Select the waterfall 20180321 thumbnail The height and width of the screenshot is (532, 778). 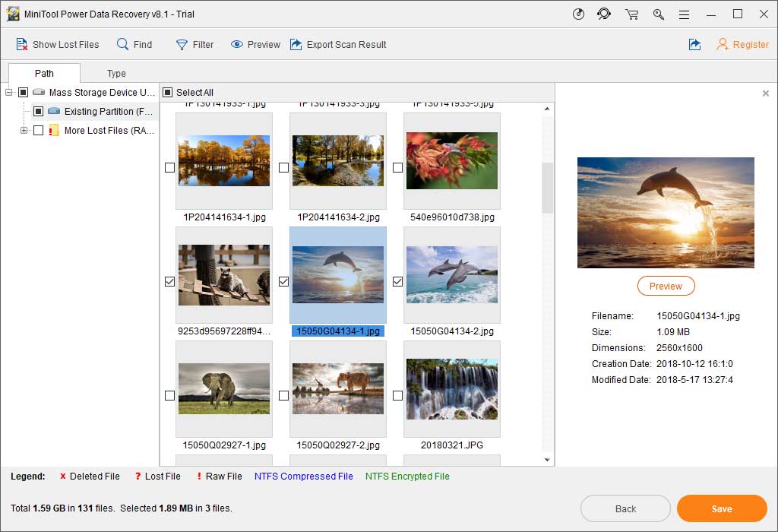(x=452, y=389)
